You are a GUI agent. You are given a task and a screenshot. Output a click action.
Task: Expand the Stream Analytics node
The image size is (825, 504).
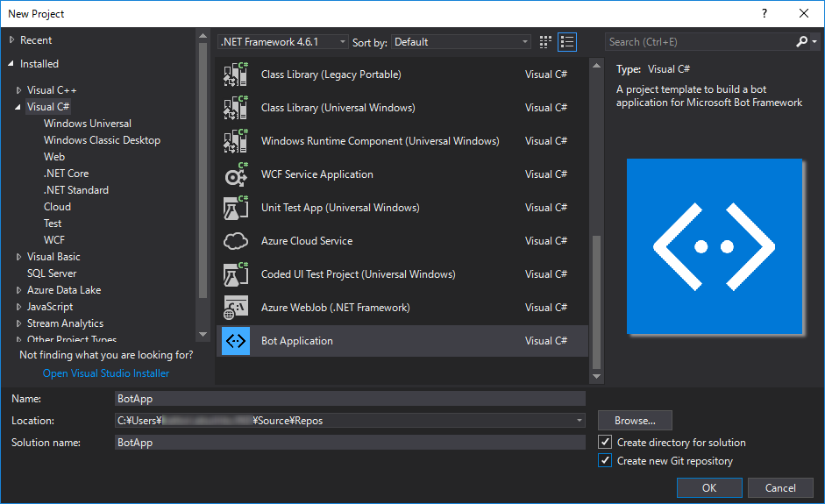[19, 323]
